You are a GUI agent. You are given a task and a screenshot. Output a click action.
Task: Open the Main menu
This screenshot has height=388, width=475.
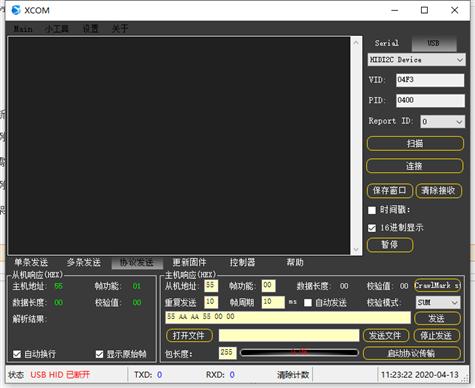tap(23, 29)
